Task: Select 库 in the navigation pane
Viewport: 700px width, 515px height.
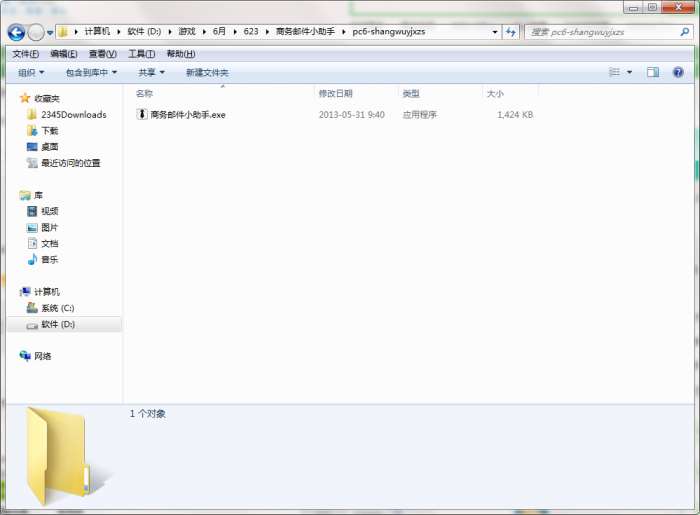Action: click(38, 195)
